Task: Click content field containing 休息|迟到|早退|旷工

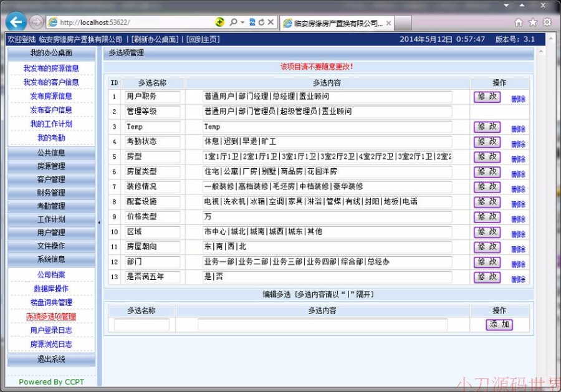Action: (327, 141)
